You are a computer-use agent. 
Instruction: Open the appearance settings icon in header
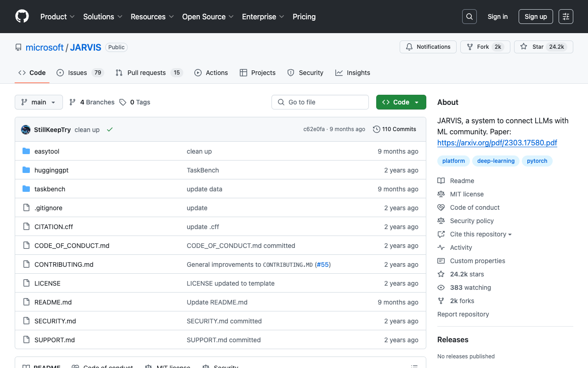(566, 17)
